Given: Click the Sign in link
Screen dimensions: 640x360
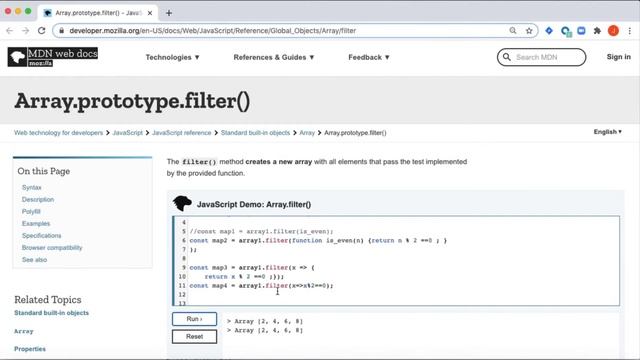Looking at the screenshot, I should pyautogui.click(x=618, y=57).
